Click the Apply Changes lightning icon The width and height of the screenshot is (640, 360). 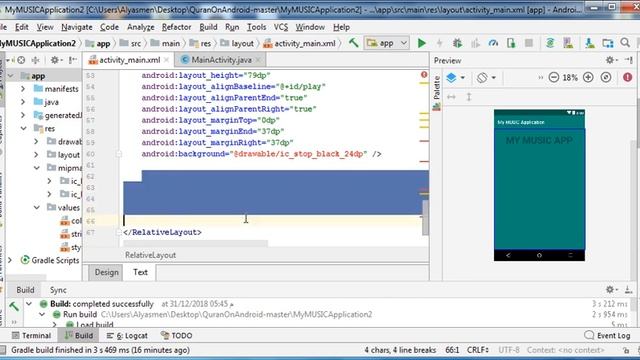440,43
